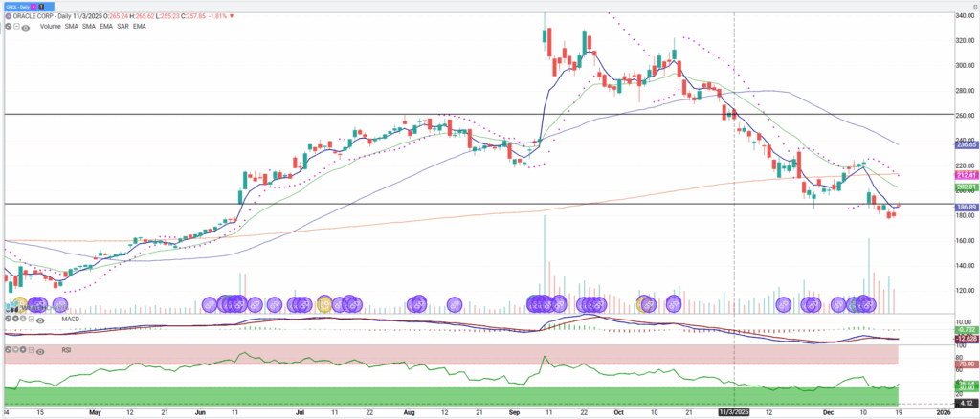Viewport: 980px width, 419px height.
Task: Click the purple event marker at early August
Action: [417, 304]
